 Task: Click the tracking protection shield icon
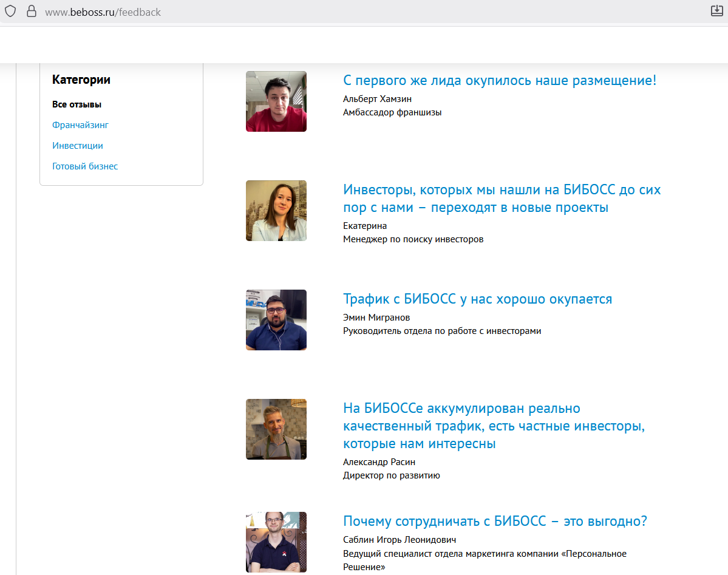coord(10,12)
